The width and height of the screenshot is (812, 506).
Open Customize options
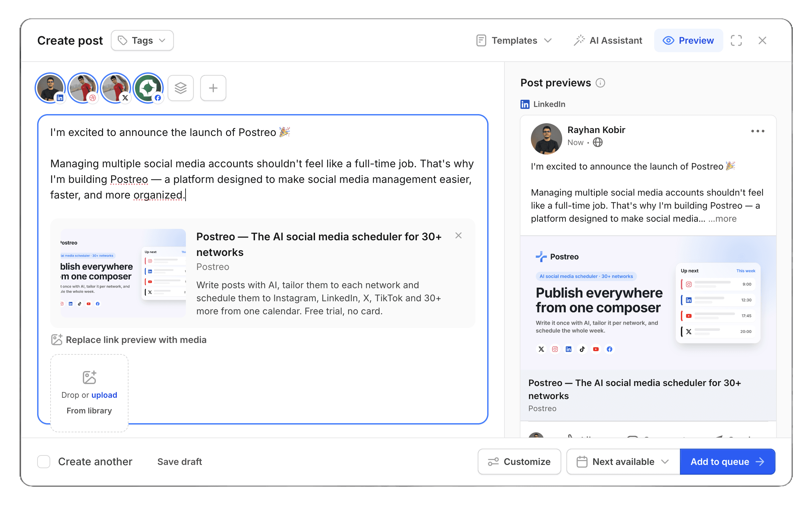point(519,461)
